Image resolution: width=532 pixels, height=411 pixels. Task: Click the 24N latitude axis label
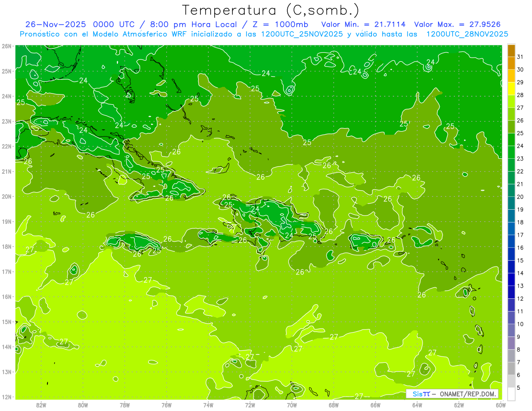[7, 96]
